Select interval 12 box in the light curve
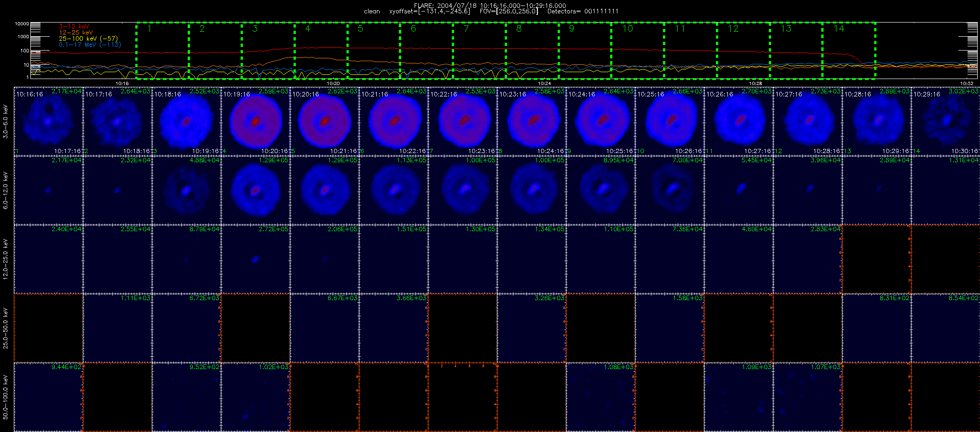The height and width of the screenshot is (432, 980). coord(744,51)
